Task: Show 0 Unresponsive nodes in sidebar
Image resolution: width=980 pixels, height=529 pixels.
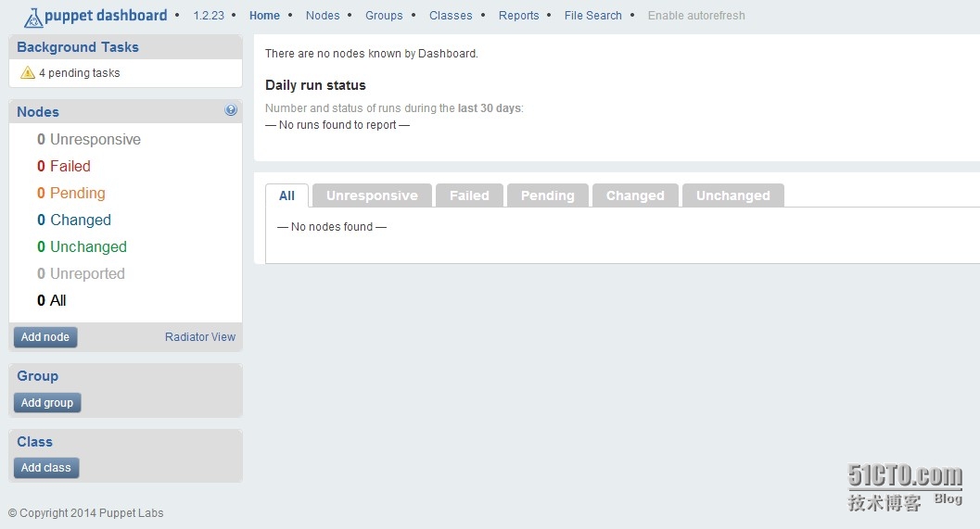Action: (x=89, y=139)
